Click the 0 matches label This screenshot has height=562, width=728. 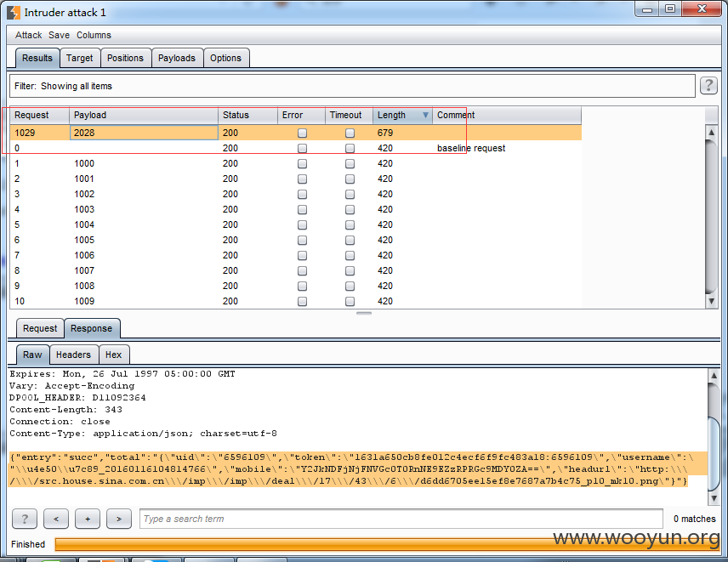695,519
